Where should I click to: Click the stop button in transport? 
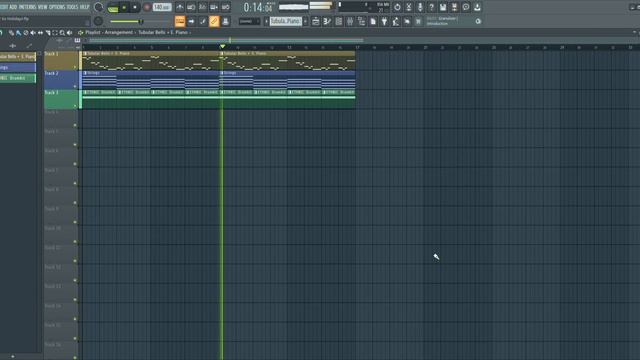135,7
